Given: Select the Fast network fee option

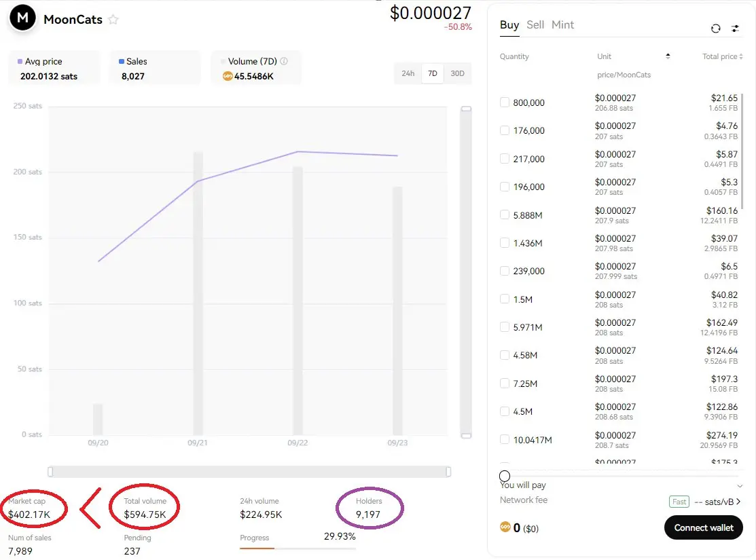Looking at the screenshot, I should [x=679, y=502].
